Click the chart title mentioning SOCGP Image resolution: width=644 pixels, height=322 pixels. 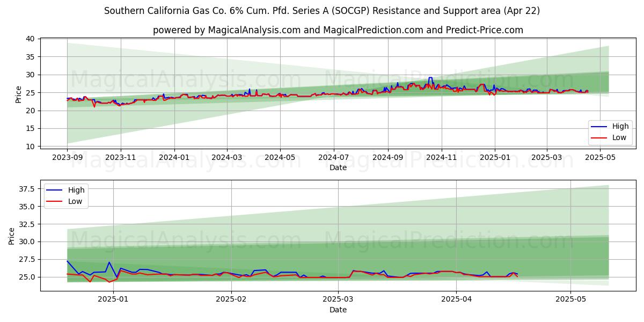[322, 11]
